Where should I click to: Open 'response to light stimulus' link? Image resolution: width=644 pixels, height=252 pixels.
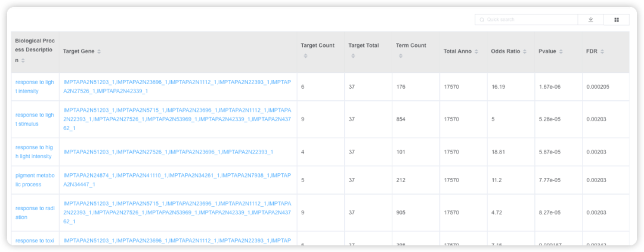[35, 119]
